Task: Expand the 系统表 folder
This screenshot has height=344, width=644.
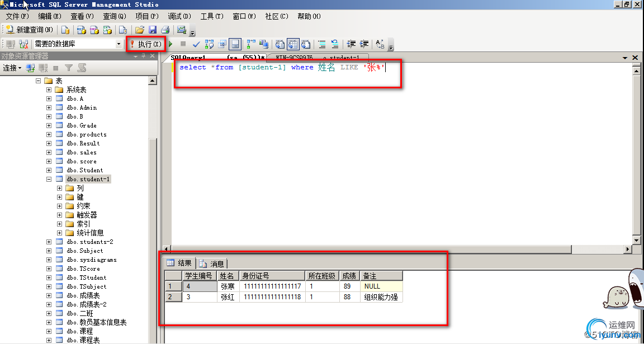Action: click(x=49, y=89)
